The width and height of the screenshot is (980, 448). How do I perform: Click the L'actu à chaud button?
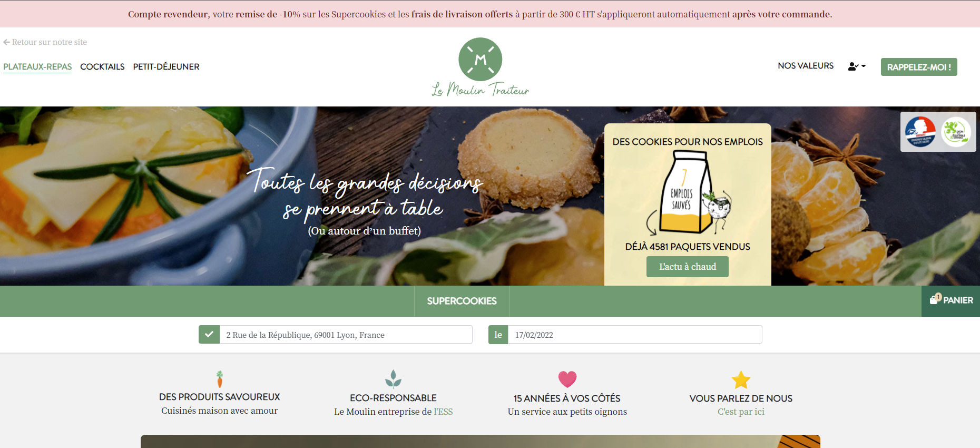click(688, 267)
